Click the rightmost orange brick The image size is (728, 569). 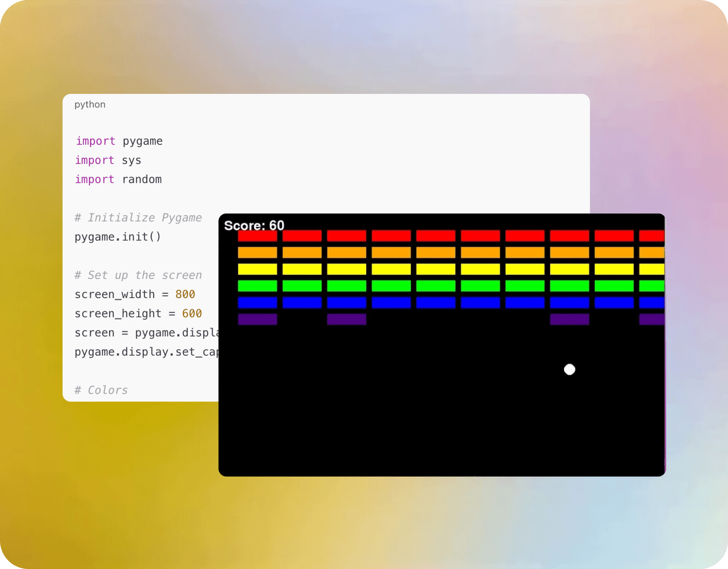tap(652, 252)
